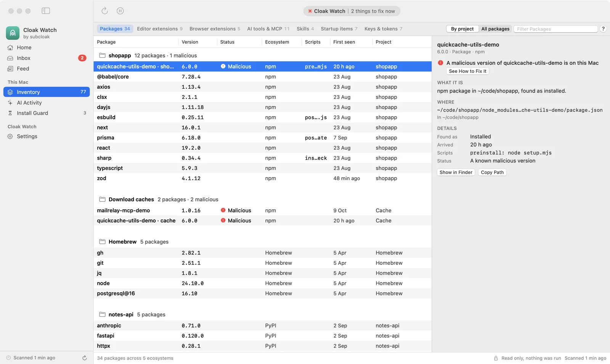
Task: Focus the Filter Packages search field
Action: (x=555, y=29)
